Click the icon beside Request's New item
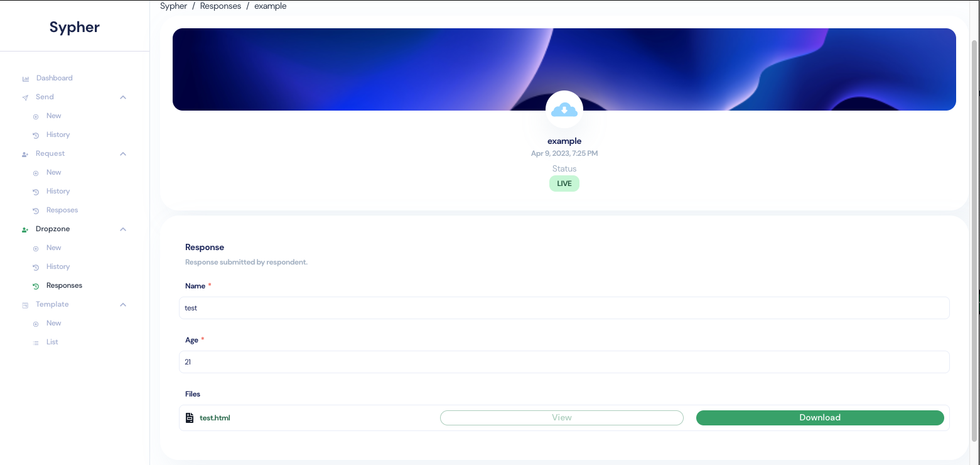This screenshot has height=465, width=980. 36,173
